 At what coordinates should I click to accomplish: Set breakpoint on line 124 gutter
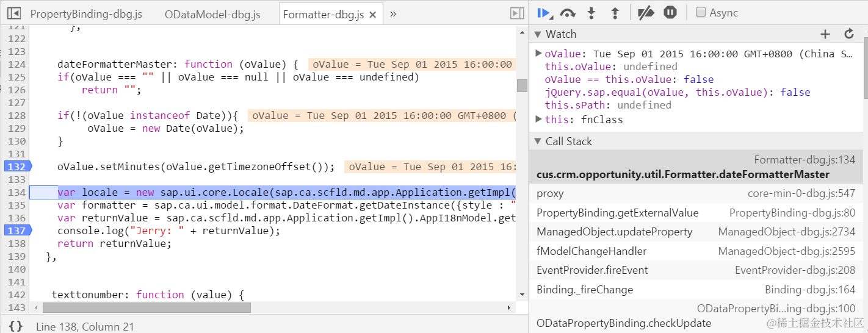tap(16, 64)
